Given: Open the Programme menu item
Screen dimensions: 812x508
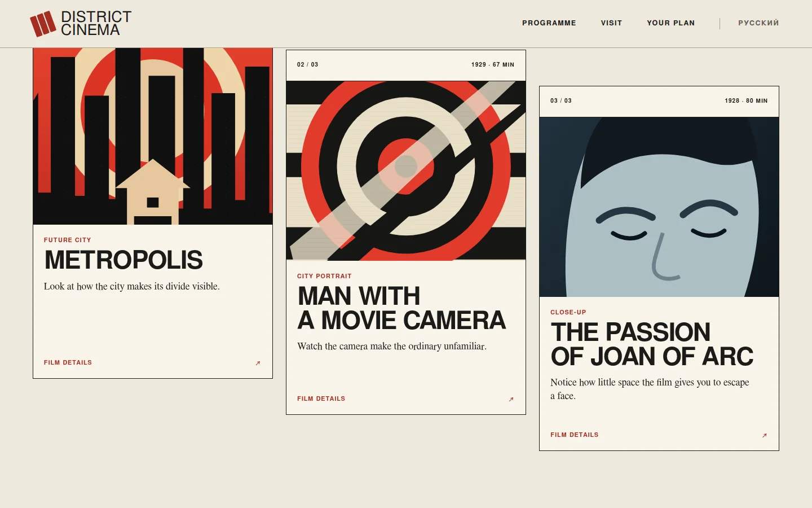Looking at the screenshot, I should point(549,23).
